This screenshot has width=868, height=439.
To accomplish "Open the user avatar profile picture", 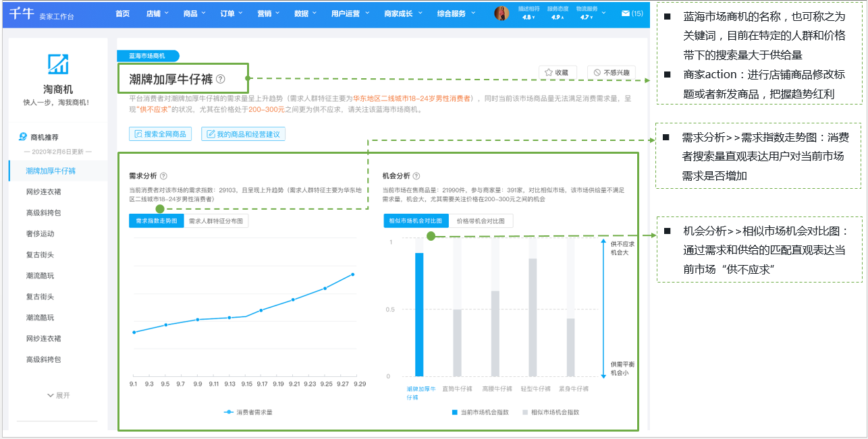I will (501, 13).
